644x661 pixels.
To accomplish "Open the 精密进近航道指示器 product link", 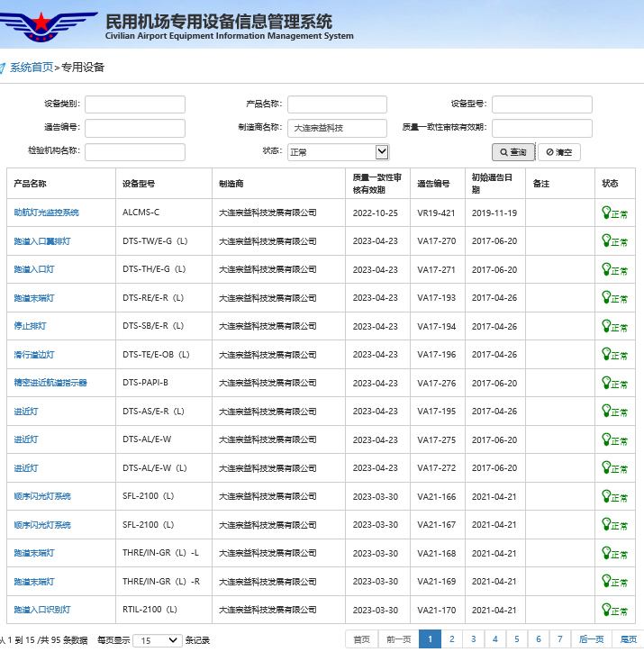I will 50,383.
